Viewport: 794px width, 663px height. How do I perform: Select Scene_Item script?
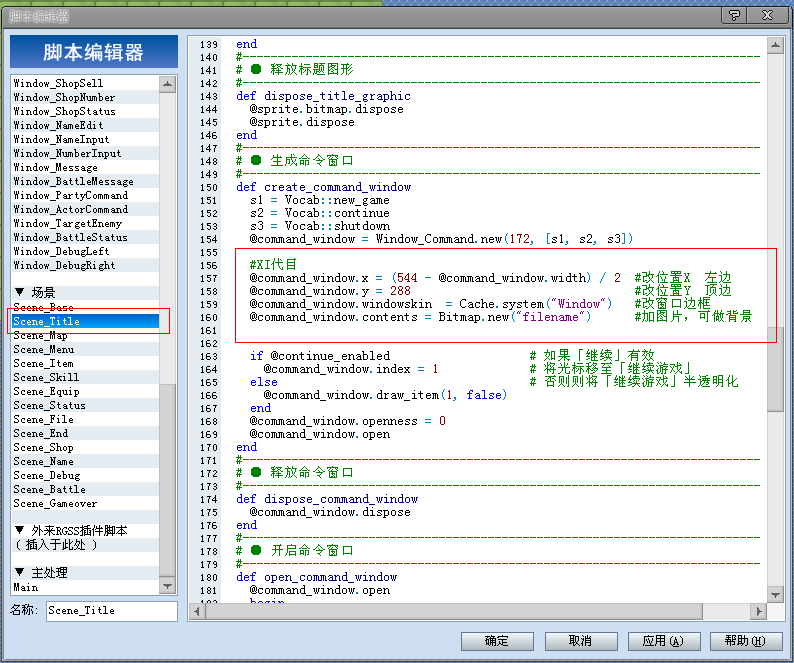click(x=85, y=364)
